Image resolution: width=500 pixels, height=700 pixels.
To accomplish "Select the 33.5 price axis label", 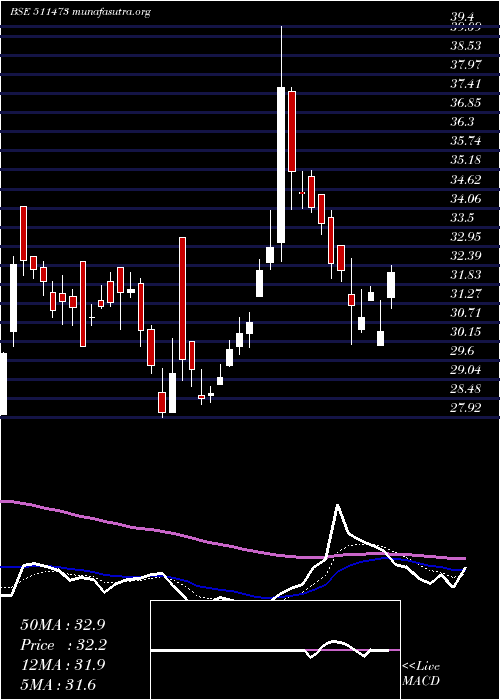I will 462,217.
